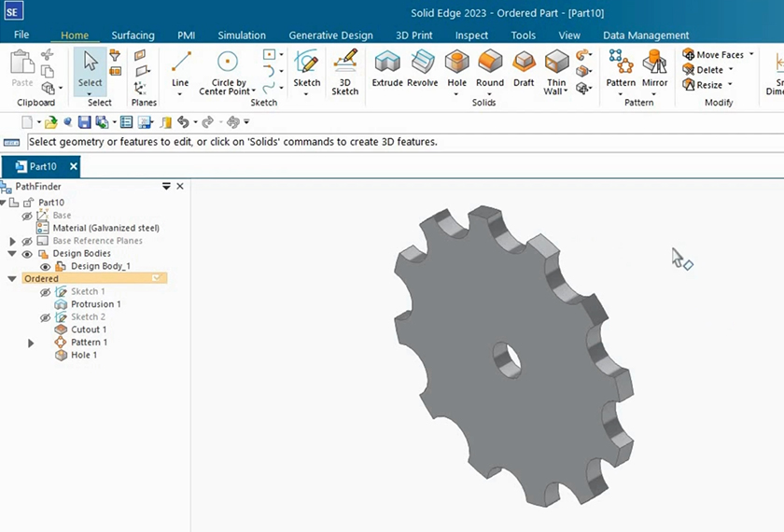
Task: Open the 3D Sketch tool
Action: (x=345, y=71)
